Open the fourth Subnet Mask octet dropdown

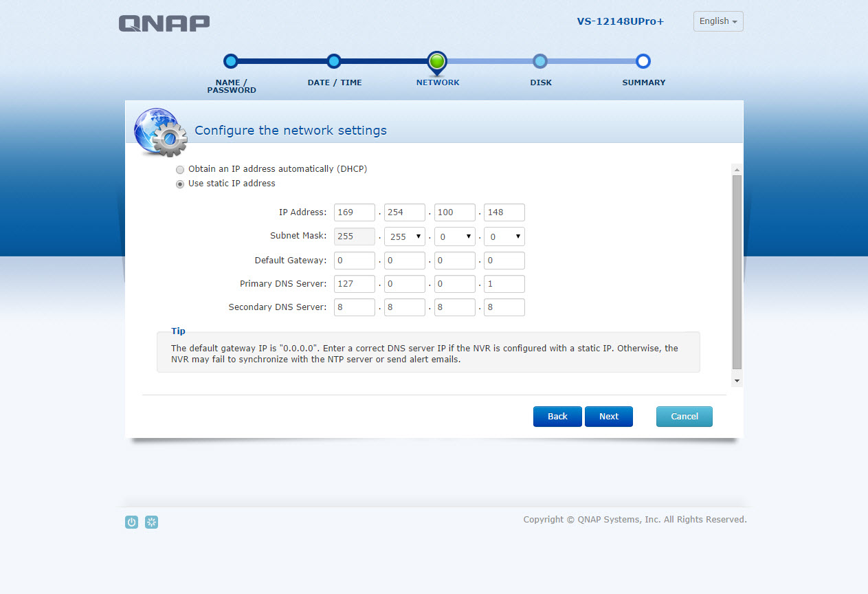click(504, 236)
